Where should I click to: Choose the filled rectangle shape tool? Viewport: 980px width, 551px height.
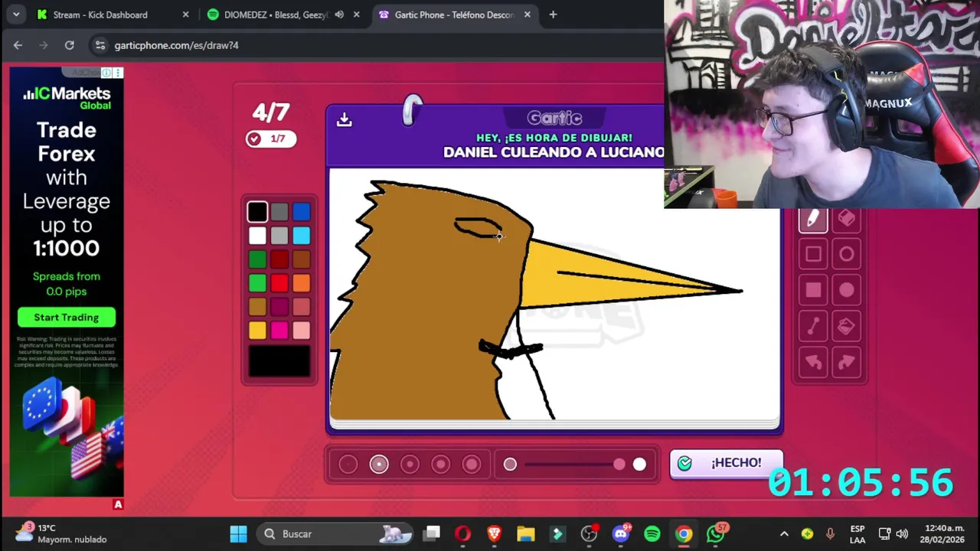pyautogui.click(x=813, y=290)
